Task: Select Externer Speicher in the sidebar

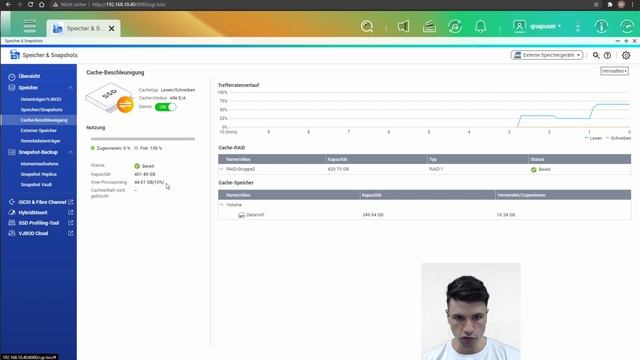Action: (38, 131)
